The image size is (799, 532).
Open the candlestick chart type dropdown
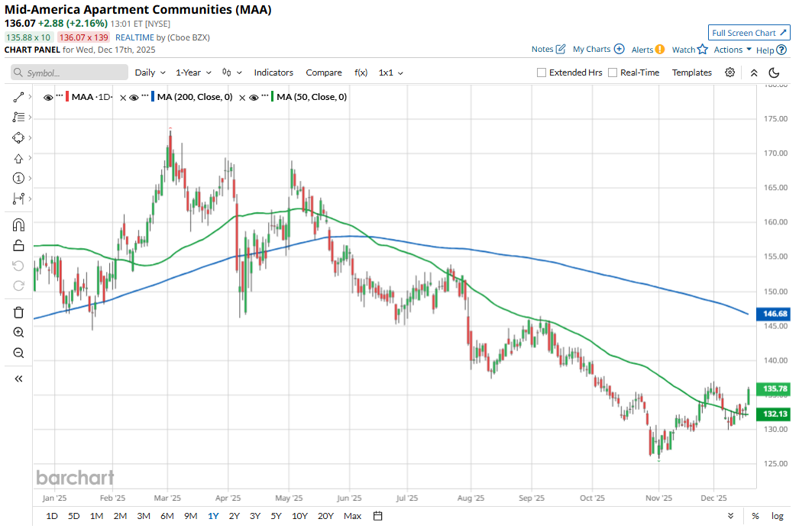(232, 73)
